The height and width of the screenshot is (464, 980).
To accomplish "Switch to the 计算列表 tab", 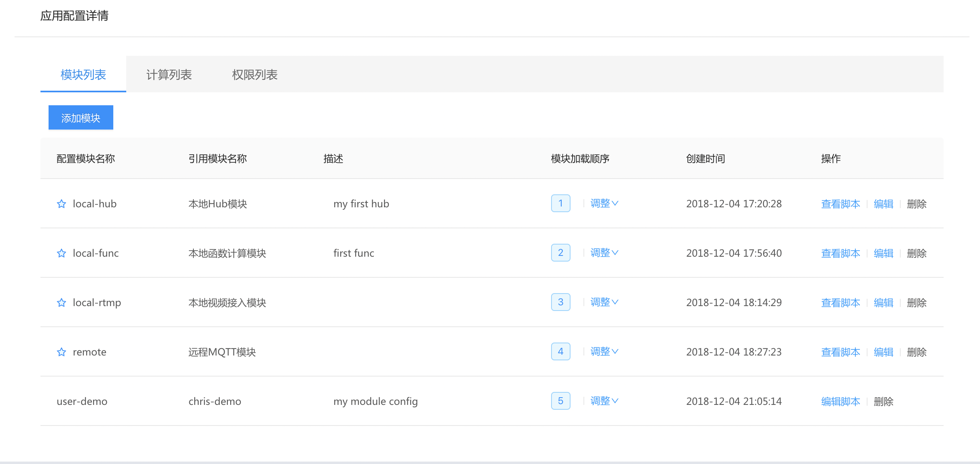I will [169, 74].
